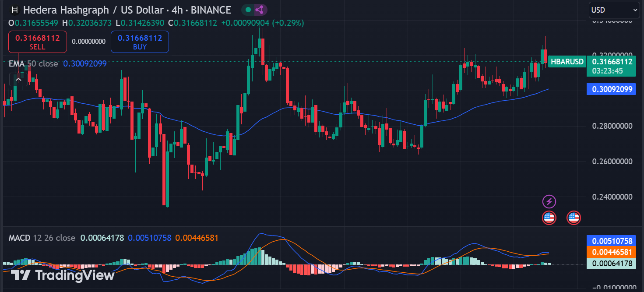Select the EMA 50 close indicator label
Screen dimensions: 644x292
pos(33,63)
